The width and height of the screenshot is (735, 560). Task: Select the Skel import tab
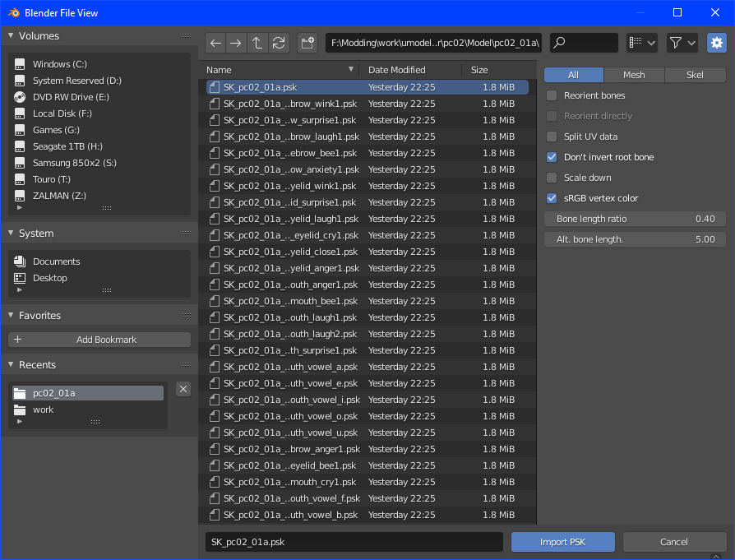[x=695, y=75]
